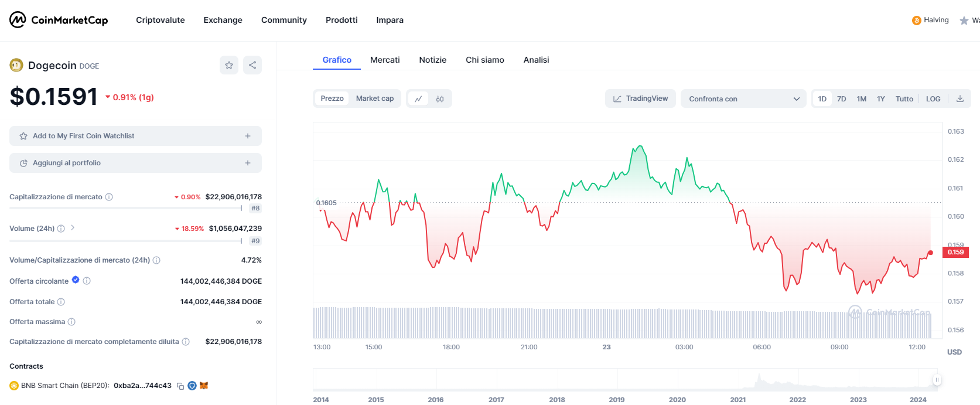Open the CoinMarketCap logo home link
Viewport: 980px width, 405px height.
click(x=59, y=20)
